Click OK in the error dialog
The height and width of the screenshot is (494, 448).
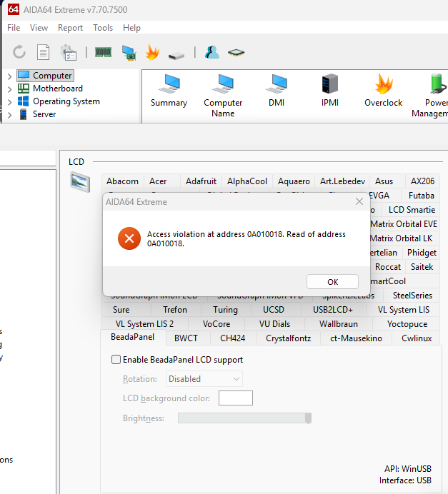point(332,282)
